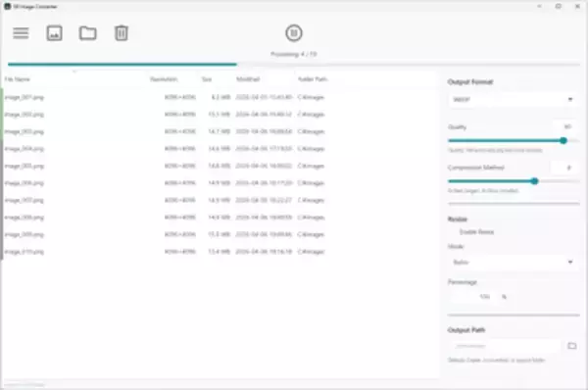Close the Image Converter window
This screenshot has width=588, height=390.
pyautogui.click(x=577, y=7)
